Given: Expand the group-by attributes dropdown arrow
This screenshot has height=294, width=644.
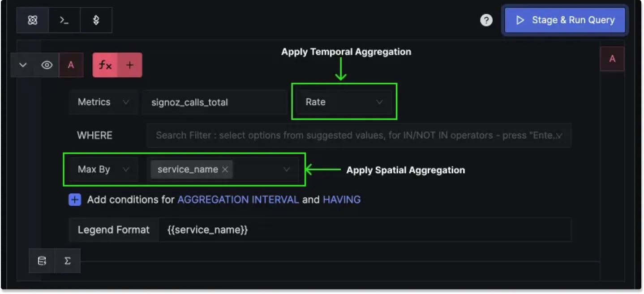Looking at the screenshot, I should [287, 170].
